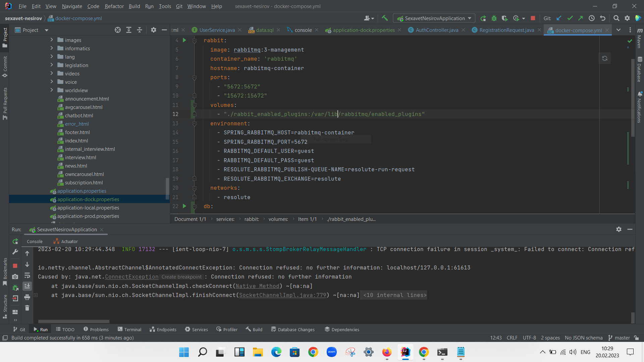Open SocketChannelImpl.java:779 from the stack trace
This screenshot has height=362, width=644.
tap(282, 295)
